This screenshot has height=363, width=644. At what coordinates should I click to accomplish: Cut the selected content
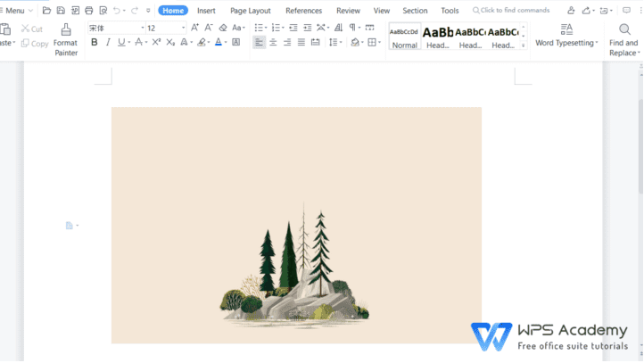(32, 29)
